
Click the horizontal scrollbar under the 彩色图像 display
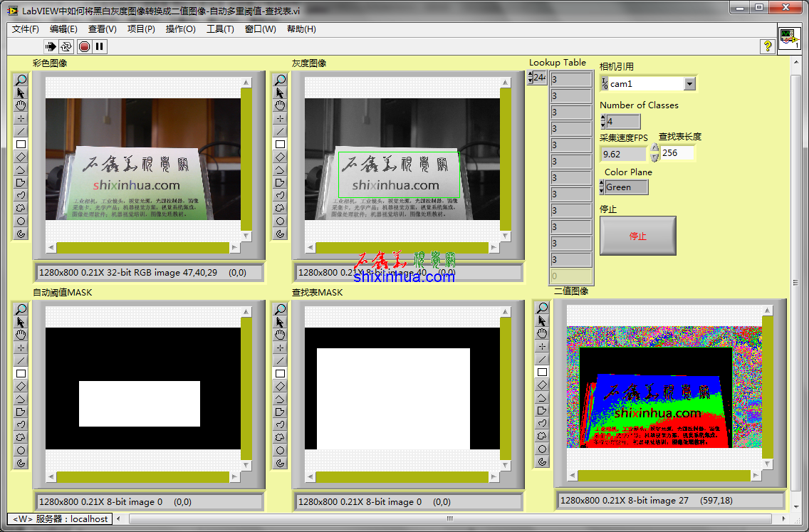tap(142, 248)
